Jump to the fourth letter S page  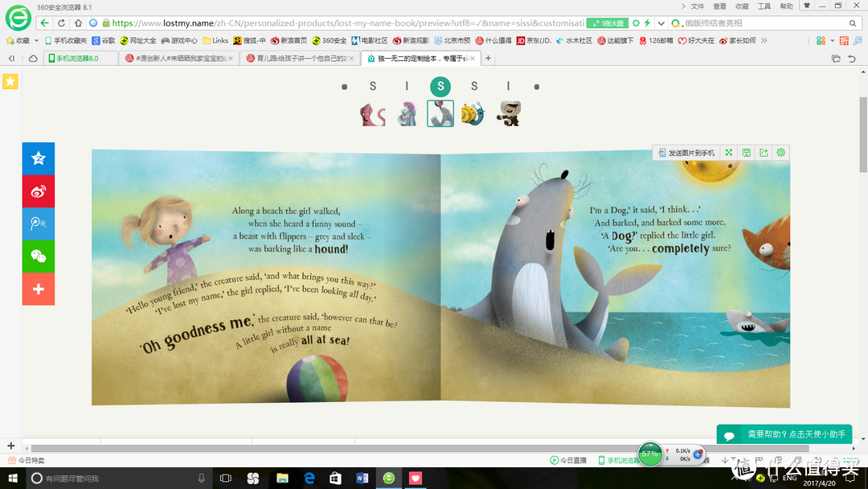(x=474, y=86)
